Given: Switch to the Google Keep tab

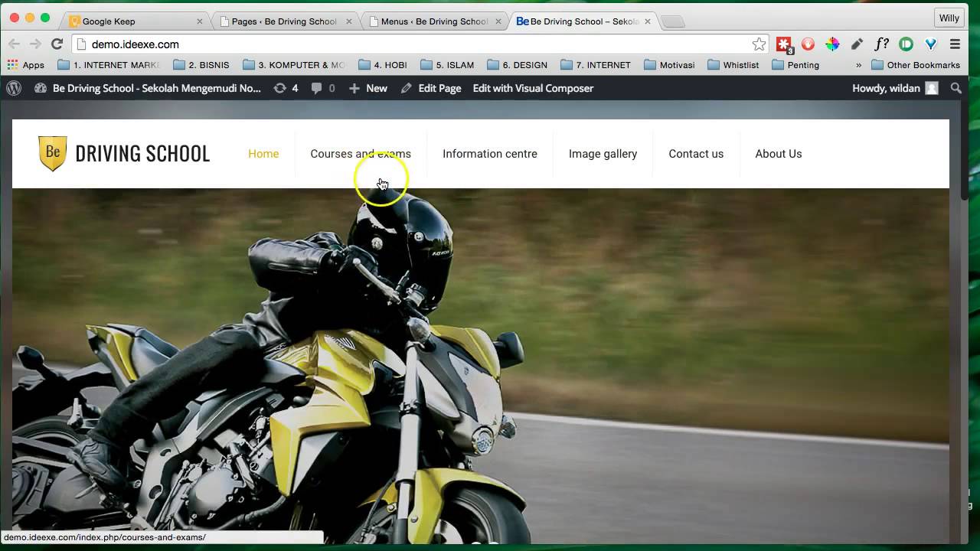Looking at the screenshot, I should coord(134,21).
